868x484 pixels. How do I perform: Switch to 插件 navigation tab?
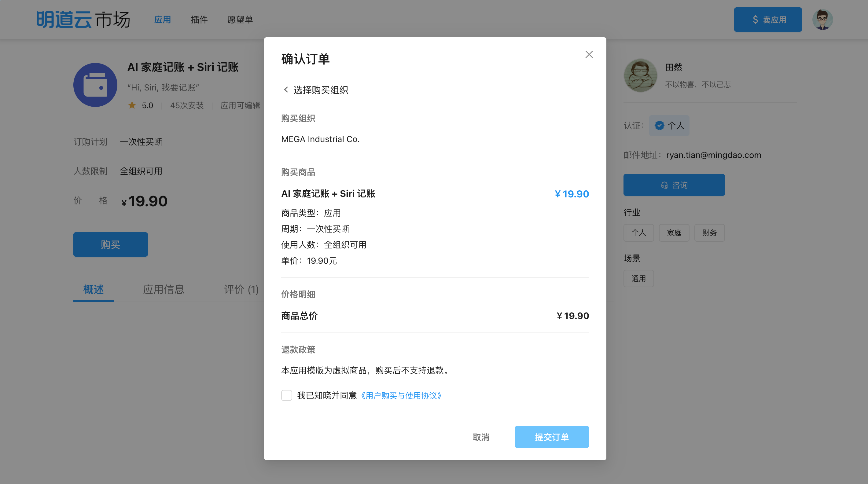199,20
